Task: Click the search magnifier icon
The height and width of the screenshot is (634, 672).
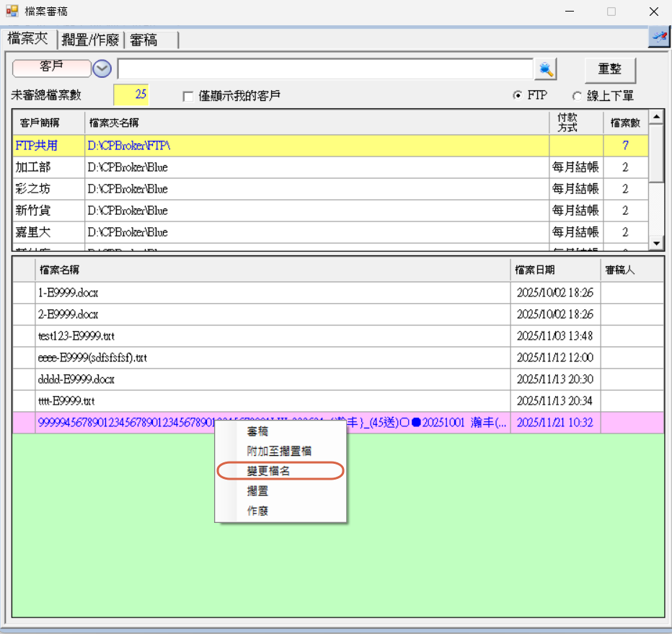Action: click(546, 69)
